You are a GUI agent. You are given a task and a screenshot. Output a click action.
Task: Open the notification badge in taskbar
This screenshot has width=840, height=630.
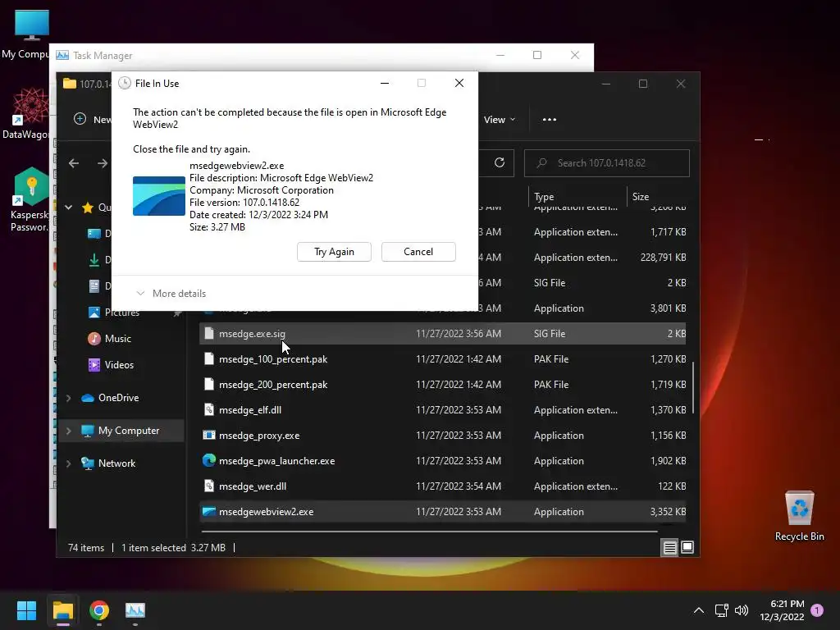[x=817, y=610]
